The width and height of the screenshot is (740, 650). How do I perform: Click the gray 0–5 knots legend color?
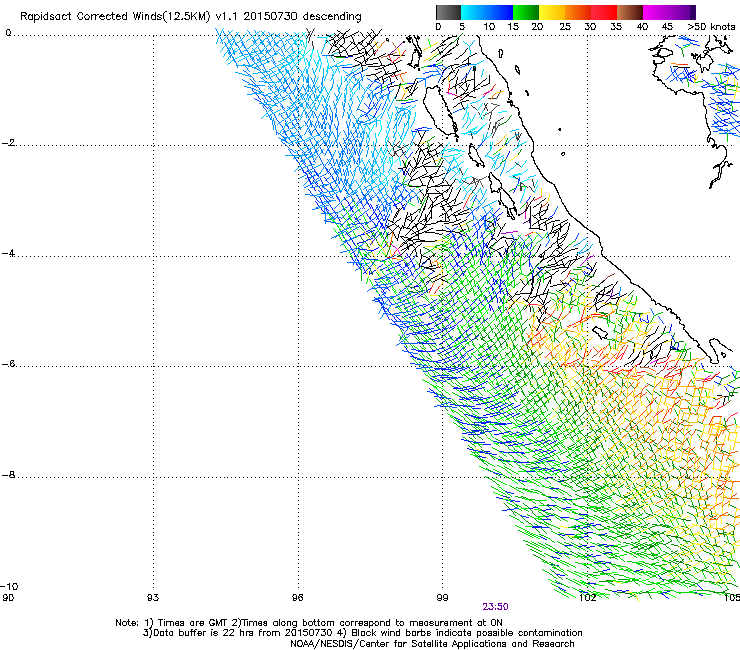448,12
